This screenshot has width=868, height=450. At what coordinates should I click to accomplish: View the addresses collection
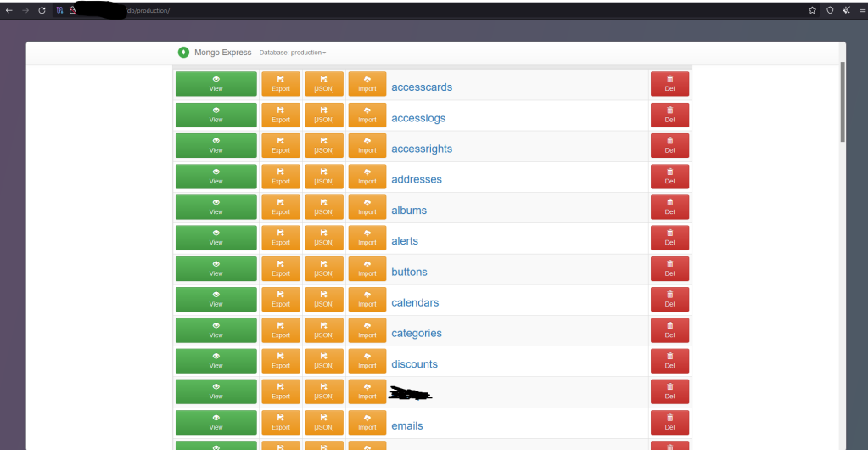pos(216,177)
